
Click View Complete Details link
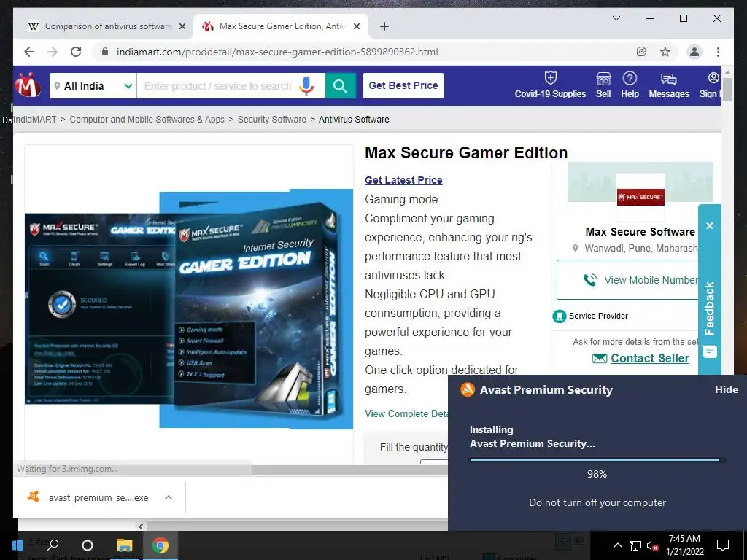[406, 414]
